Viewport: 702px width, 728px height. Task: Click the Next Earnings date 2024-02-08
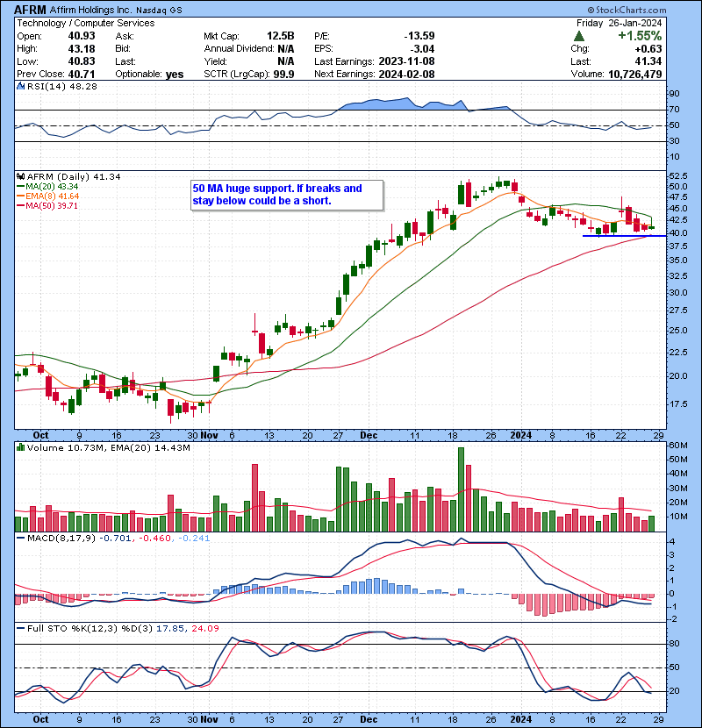click(x=406, y=75)
